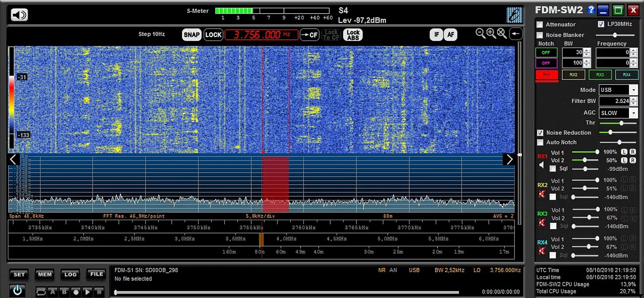Enable the RX1 Sql squelch checkbox
This screenshot has width=644, height=298.
tap(553, 169)
